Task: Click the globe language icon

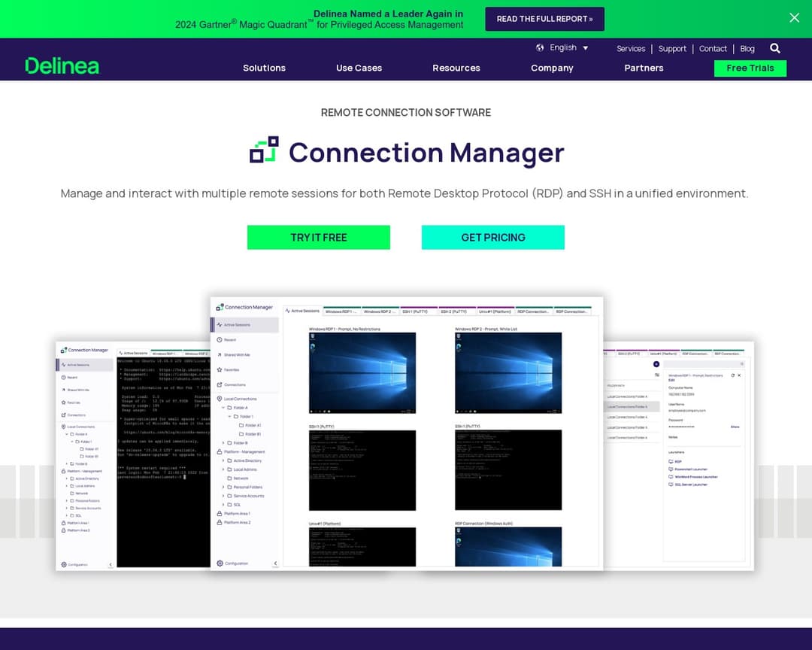Action: pos(540,47)
